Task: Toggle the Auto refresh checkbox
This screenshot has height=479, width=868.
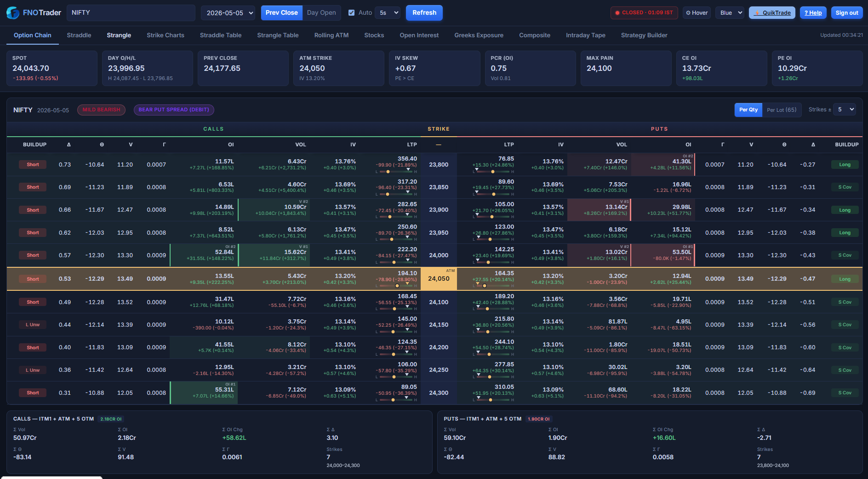Action: (352, 13)
